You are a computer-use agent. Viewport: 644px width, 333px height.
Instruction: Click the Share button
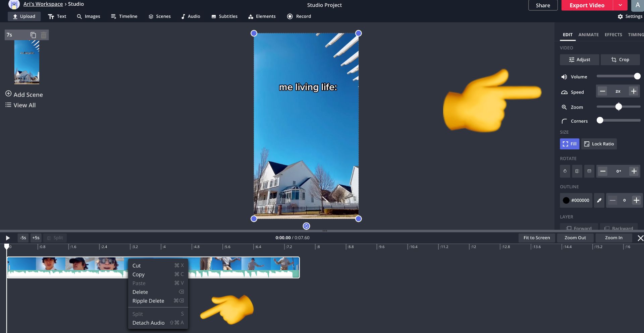pyautogui.click(x=543, y=5)
